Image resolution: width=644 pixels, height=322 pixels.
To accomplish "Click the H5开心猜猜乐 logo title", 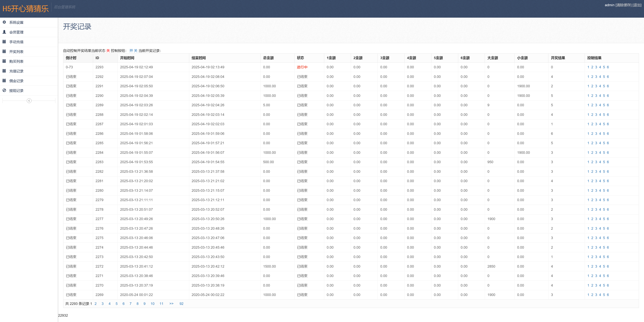I will (25, 9).
